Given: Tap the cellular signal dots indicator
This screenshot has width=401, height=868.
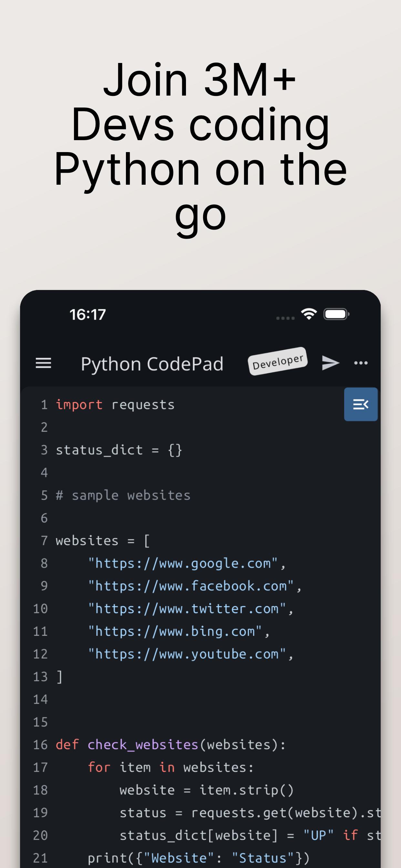Looking at the screenshot, I should pos(285,318).
